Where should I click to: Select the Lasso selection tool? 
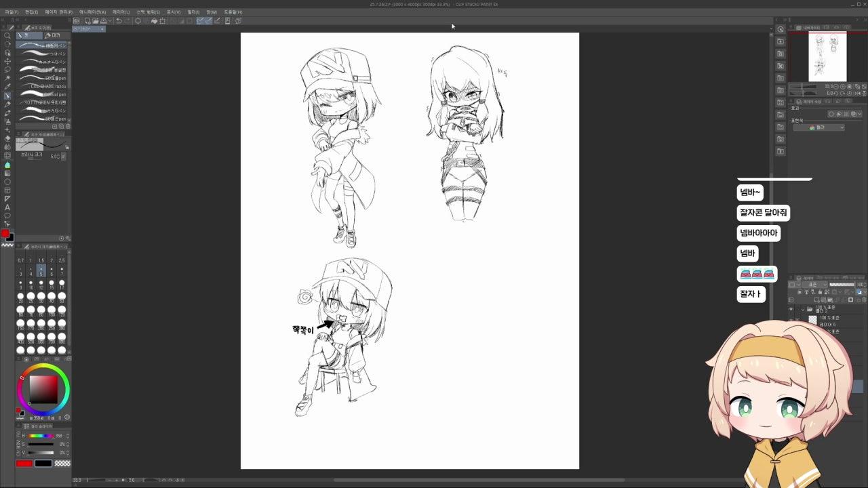click(7, 70)
